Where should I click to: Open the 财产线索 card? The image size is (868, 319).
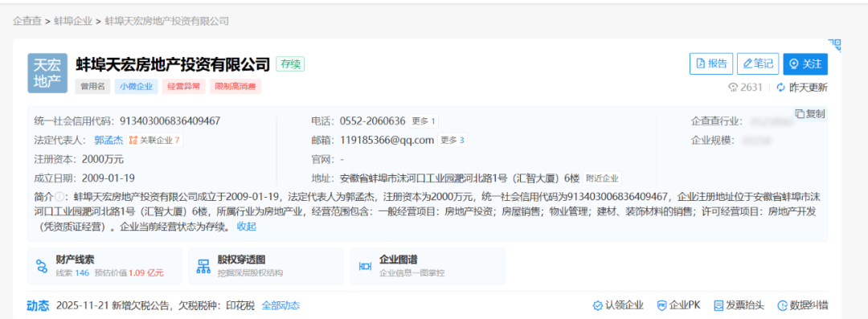[104, 266]
